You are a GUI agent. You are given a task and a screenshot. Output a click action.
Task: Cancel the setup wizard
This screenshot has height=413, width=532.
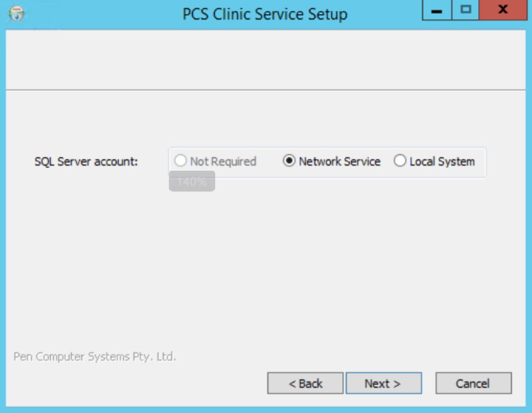click(x=473, y=383)
